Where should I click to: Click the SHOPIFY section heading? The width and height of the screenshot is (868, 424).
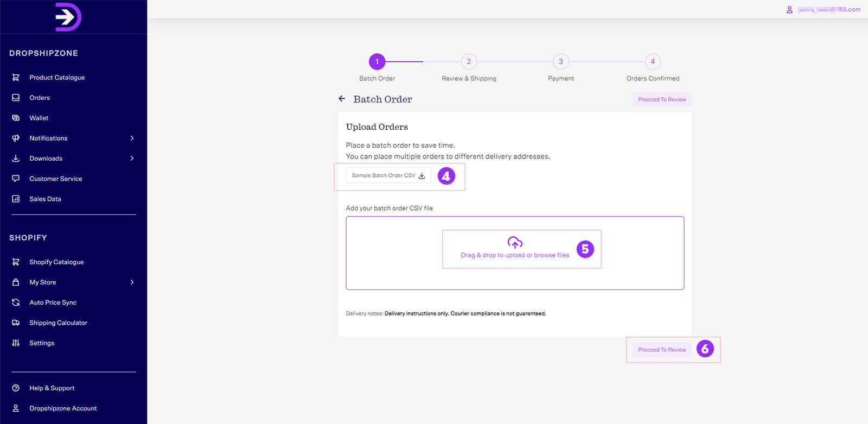point(28,238)
